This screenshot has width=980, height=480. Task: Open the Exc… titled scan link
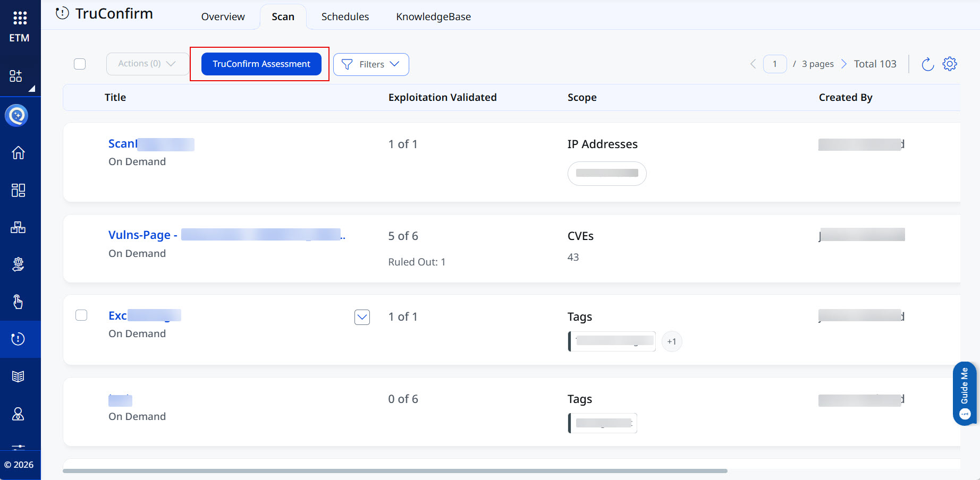[145, 315]
